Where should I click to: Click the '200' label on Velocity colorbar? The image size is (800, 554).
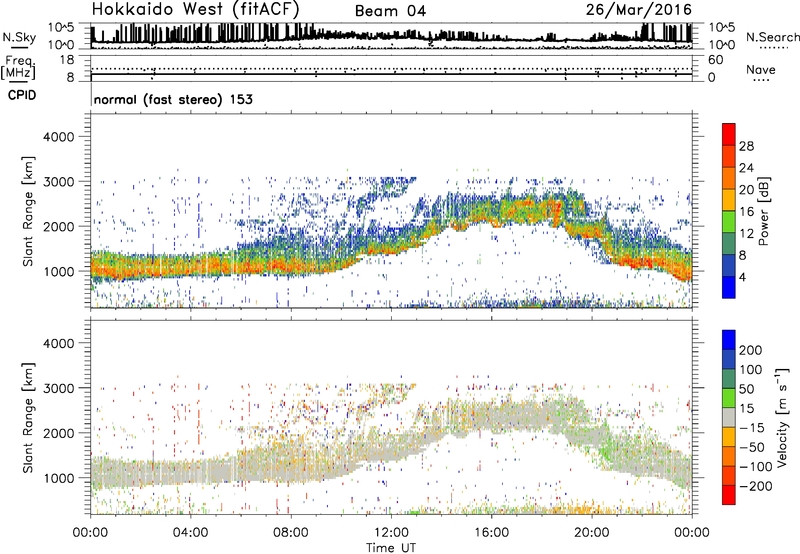(750, 350)
